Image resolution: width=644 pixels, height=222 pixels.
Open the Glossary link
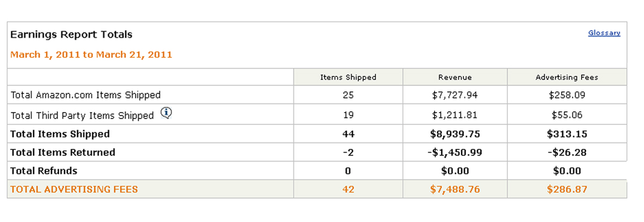(x=604, y=33)
